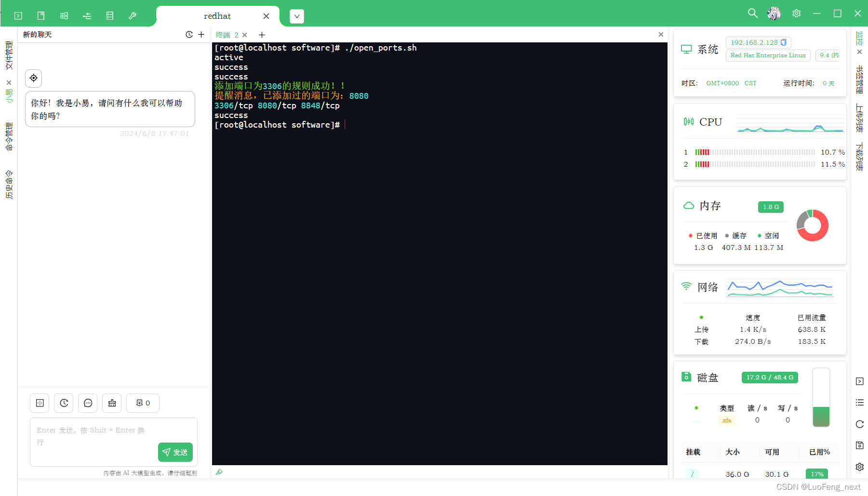Open search with the magnifier icon

point(752,13)
